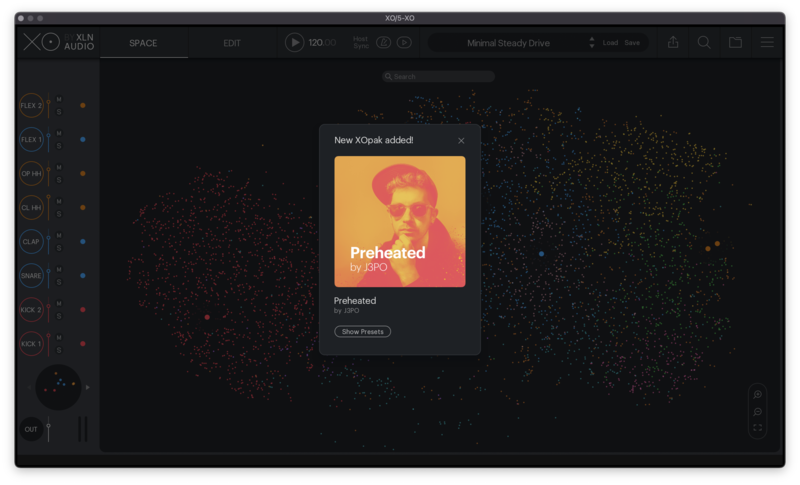Mute the CLAP channel
The image size is (800, 485).
pos(59,236)
